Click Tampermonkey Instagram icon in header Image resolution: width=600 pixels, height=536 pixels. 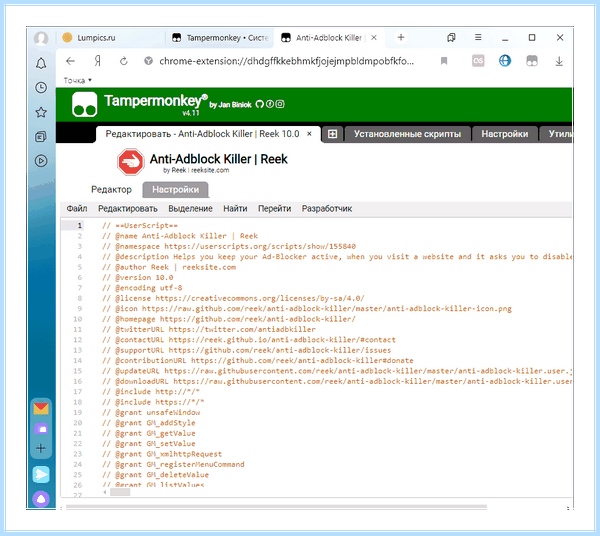coord(280,104)
